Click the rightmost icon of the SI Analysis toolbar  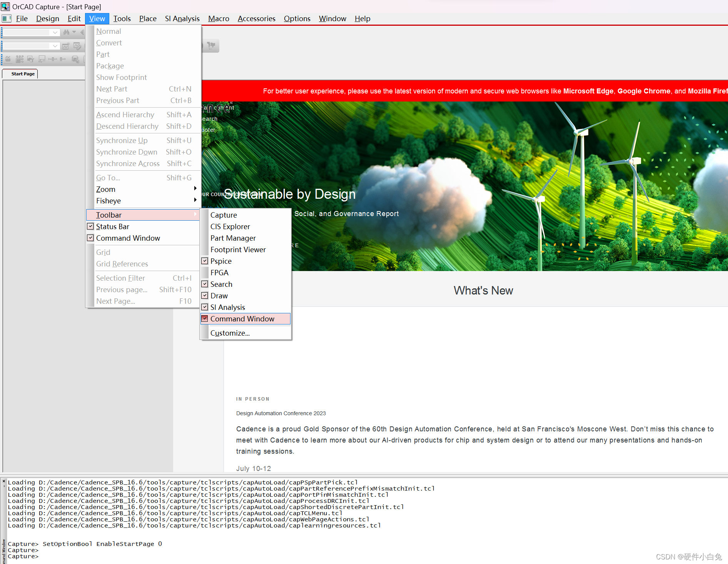tap(211, 46)
